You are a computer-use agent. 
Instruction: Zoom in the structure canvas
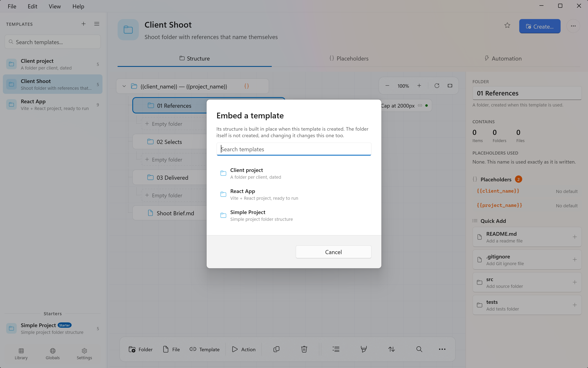click(419, 86)
